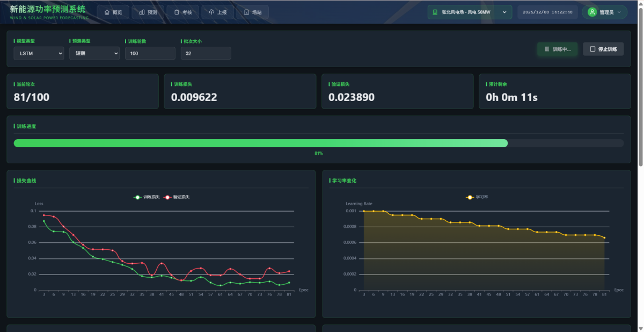Click the bar chart icon beside 预测
This screenshot has height=332, width=644.
(x=142, y=12)
